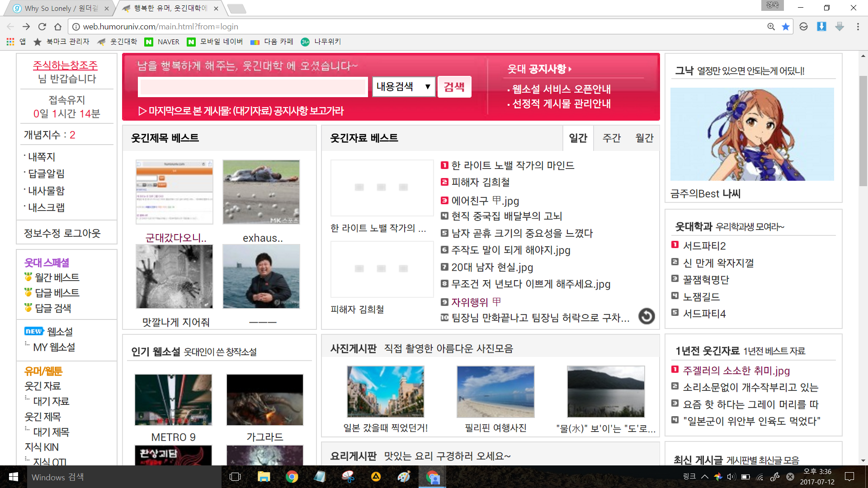868x488 pixels.
Task: Click the bookmark star in address bar
Action: [x=786, y=27]
